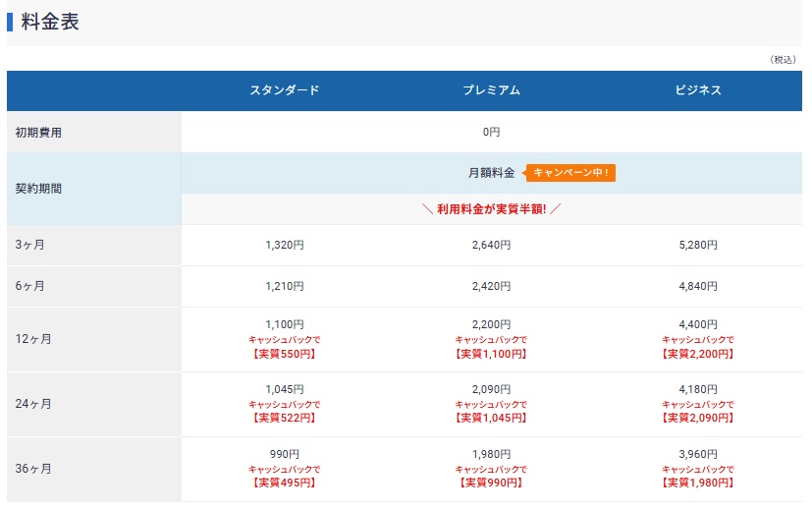Image resolution: width=812 pixels, height=511 pixels.
Task: Click the (税込) tax-included note
Action: (x=784, y=60)
